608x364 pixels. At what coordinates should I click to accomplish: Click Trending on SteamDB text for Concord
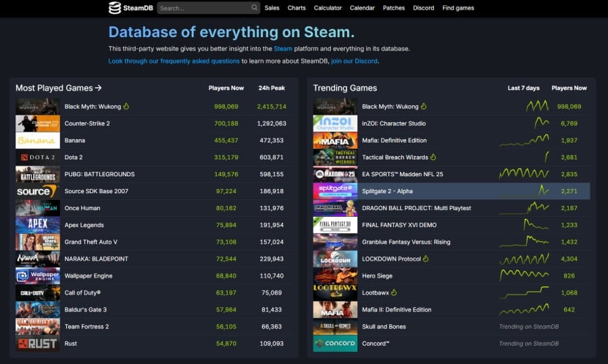[x=529, y=344]
